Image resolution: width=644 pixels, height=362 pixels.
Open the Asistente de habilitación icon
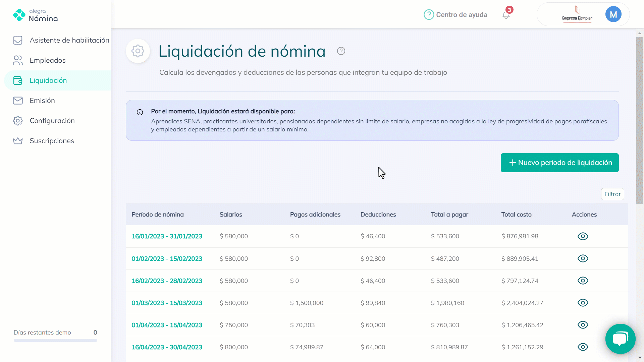click(18, 40)
